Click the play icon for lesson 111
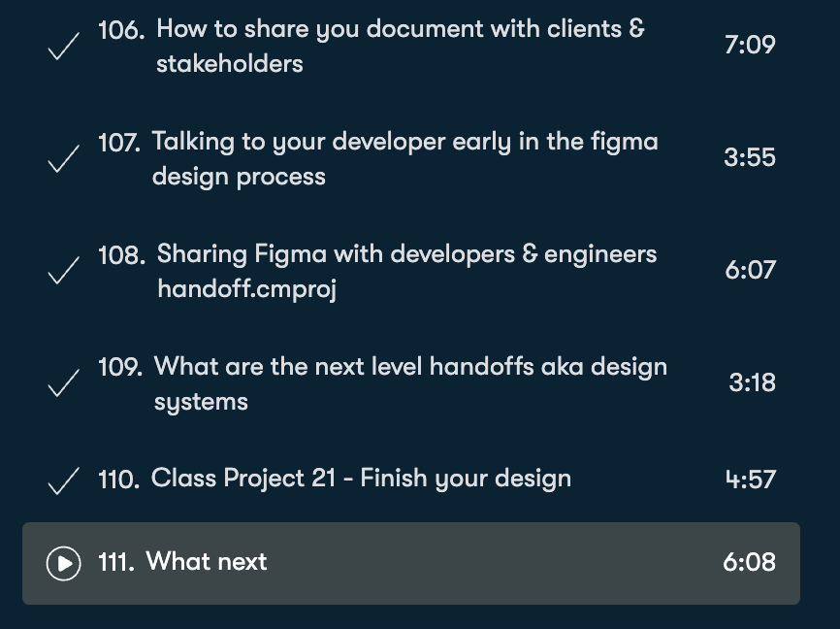Viewport: 840px width, 629px height. (x=64, y=563)
